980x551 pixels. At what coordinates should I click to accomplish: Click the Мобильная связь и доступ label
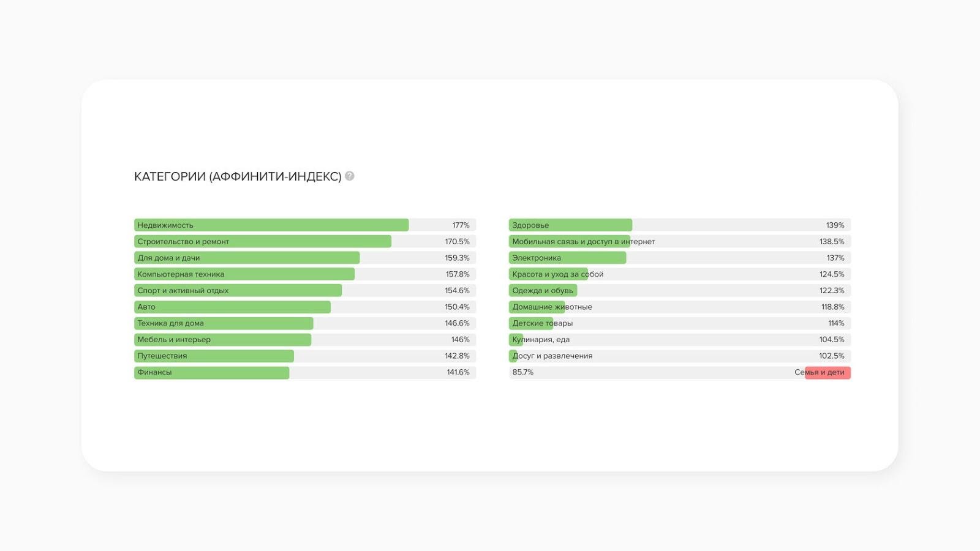click(x=583, y=242)
